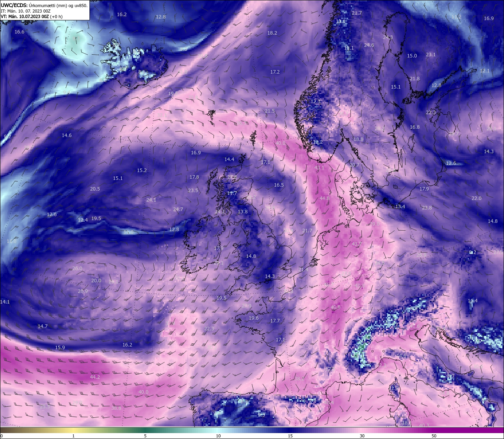
Task: Click the value 49.9 over eastern France
Action: [x=335, y=307]
